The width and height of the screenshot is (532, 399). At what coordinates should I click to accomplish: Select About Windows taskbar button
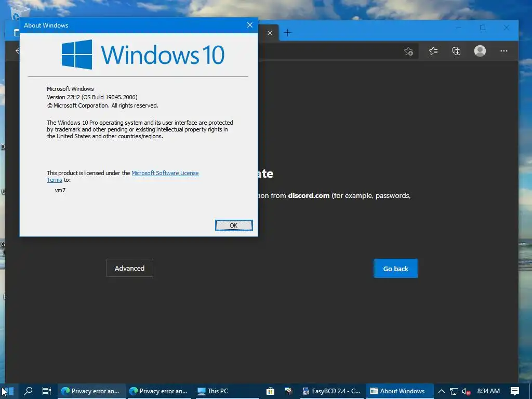click(400, 391)
